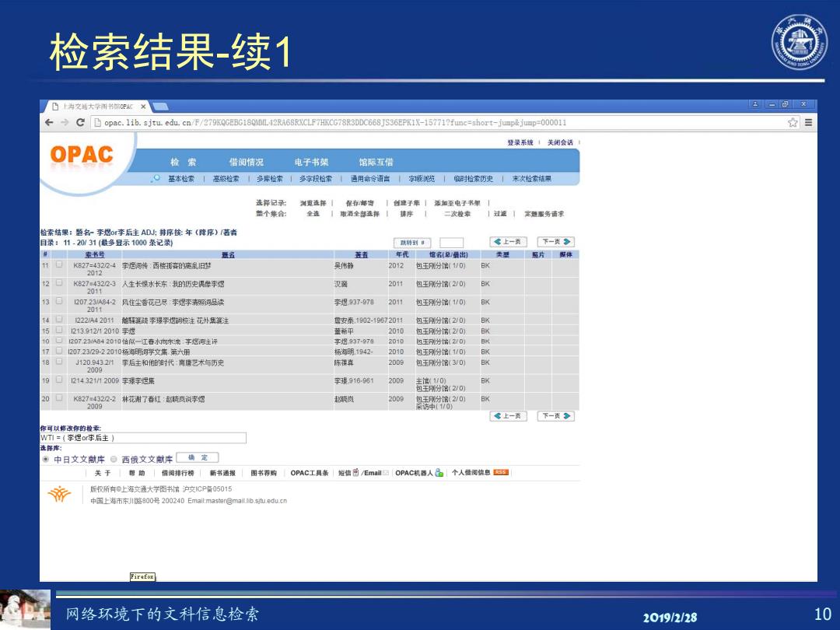Select the 西俄文文献库 radio button

[x=114, y=459]
